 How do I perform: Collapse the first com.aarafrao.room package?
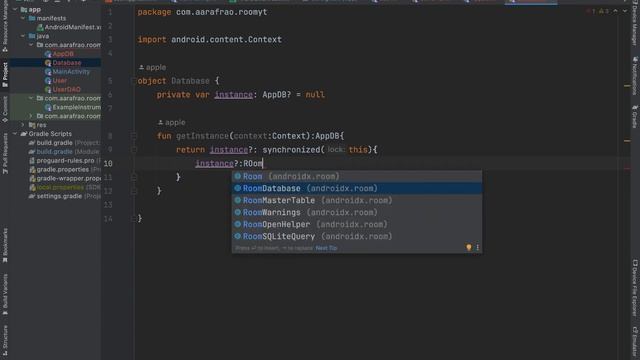31,45
